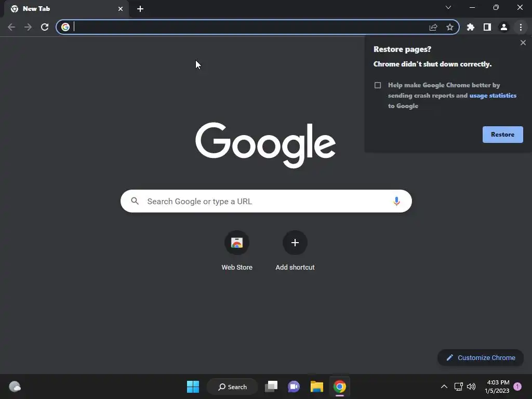532x399 pixels.
Task: Go back using the back arrow
Action: [x=11, y=27]
